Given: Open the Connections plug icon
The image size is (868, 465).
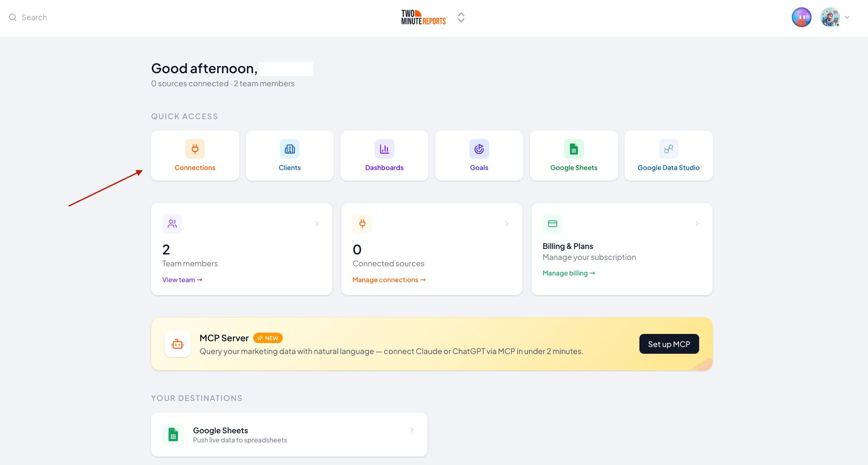Looking at the screenshot, I should pyautogui.click(x=195, y=149).
